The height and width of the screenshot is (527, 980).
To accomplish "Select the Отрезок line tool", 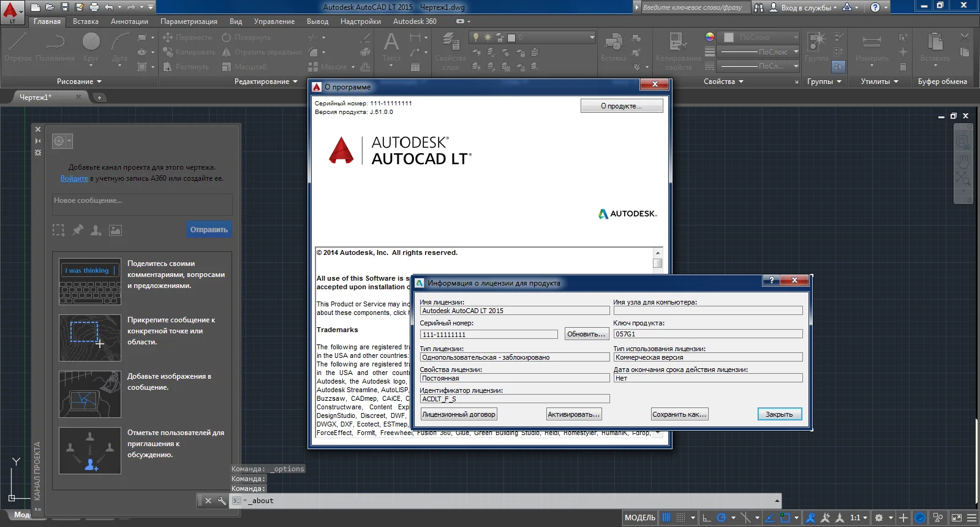I will click(x=18, y=47).
